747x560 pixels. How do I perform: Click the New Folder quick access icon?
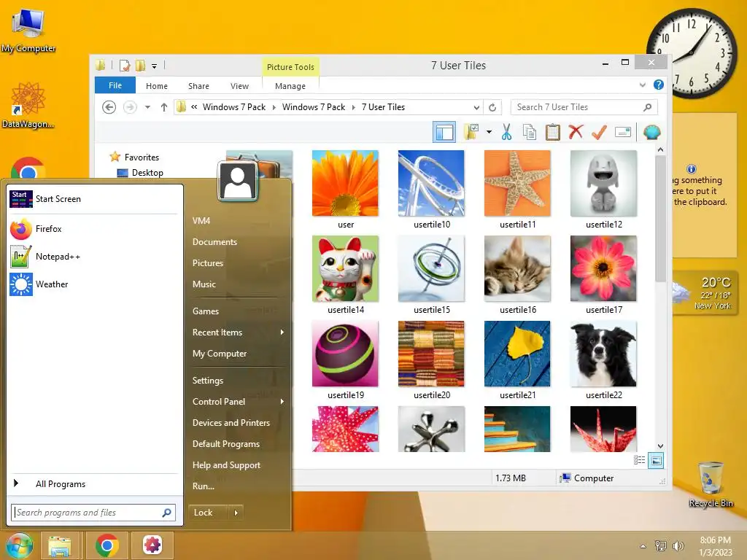tap(141, 66)
